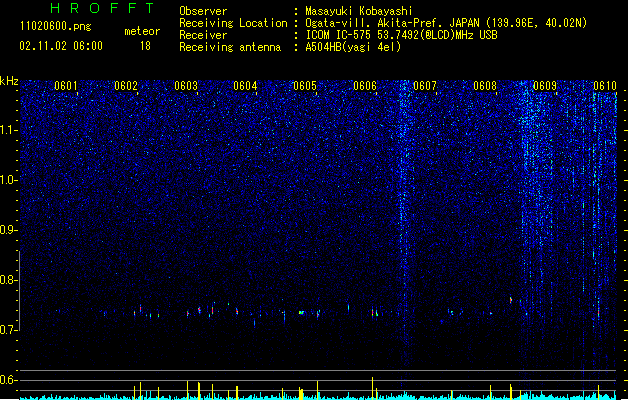Screen dimensions: 629x400
Task: Click the Observer field label
Action: click(x=203, y=11)
